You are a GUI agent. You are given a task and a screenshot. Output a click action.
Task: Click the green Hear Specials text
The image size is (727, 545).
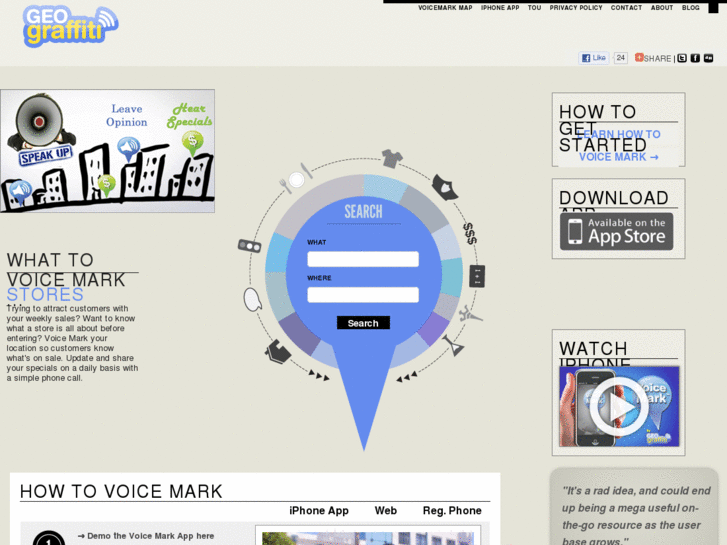[189, 115]
